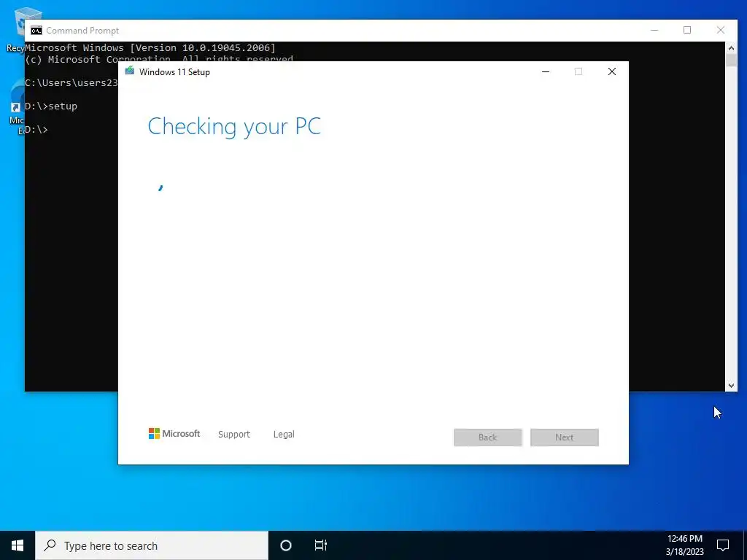Maximize the Command Prompt window
The height and width of the screenshot is (560, 747).
click(687, 30)
